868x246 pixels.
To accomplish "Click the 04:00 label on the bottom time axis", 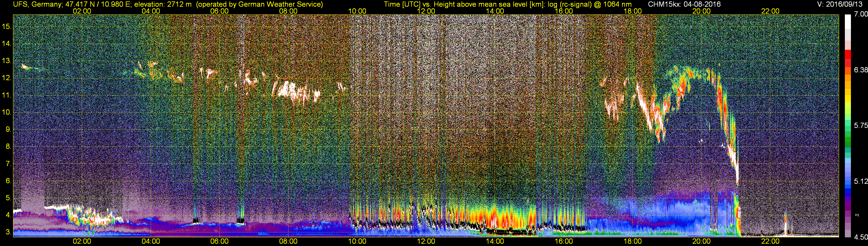I will point(151,241).
